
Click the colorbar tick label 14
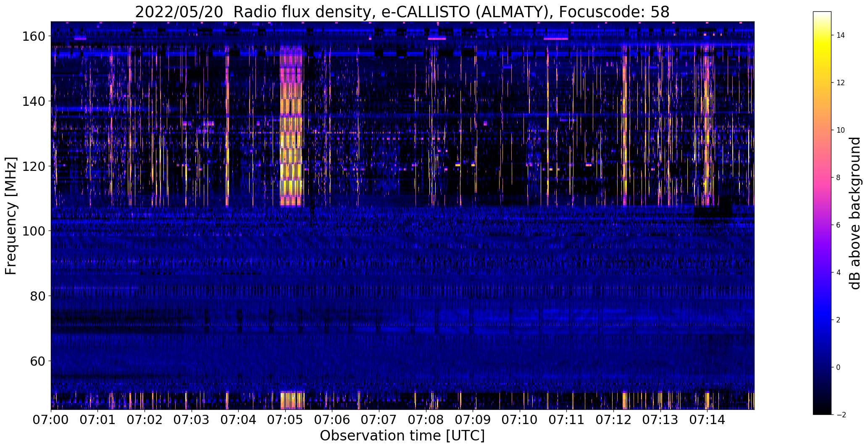point(841,35)
